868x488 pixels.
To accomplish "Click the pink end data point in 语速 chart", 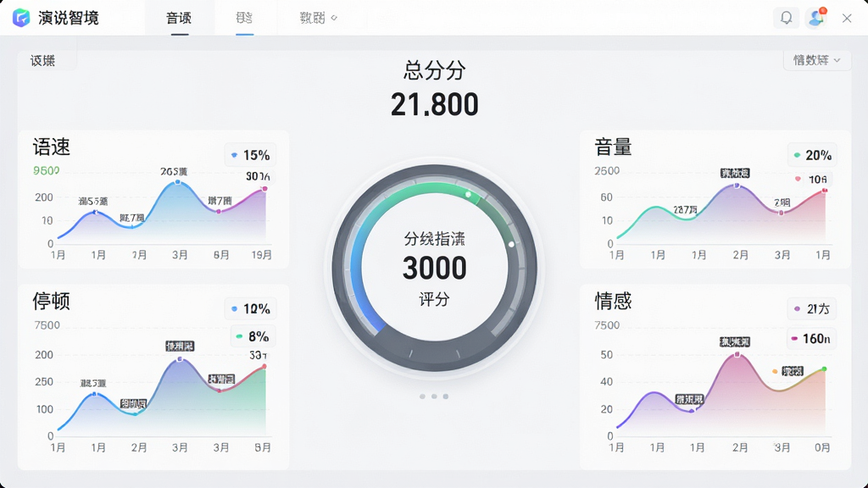I will click(265, 189).
